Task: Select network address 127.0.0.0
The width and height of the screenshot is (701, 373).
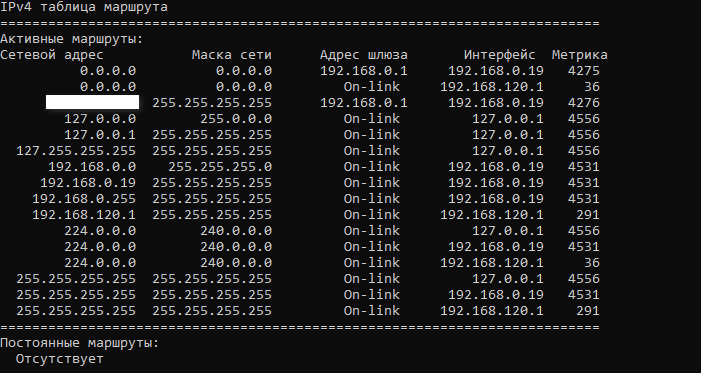Action: [x=100, y=119]
